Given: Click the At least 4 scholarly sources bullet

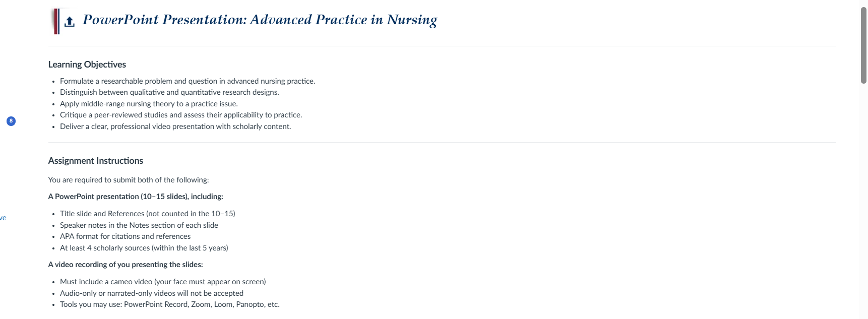Looking at the screenshot, I should click(x=144, y=248).
